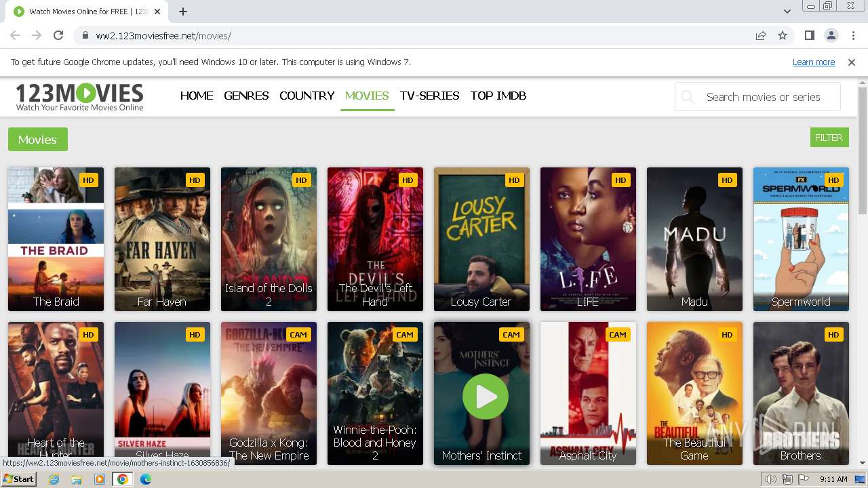Open the Silver Haze poster

tap(162, 393)
